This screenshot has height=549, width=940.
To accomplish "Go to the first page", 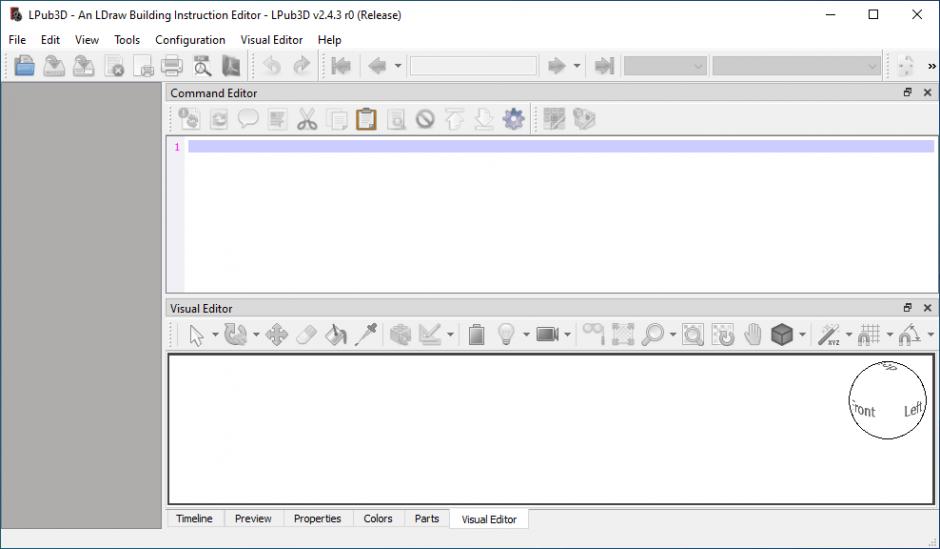I will pos(341,65).
